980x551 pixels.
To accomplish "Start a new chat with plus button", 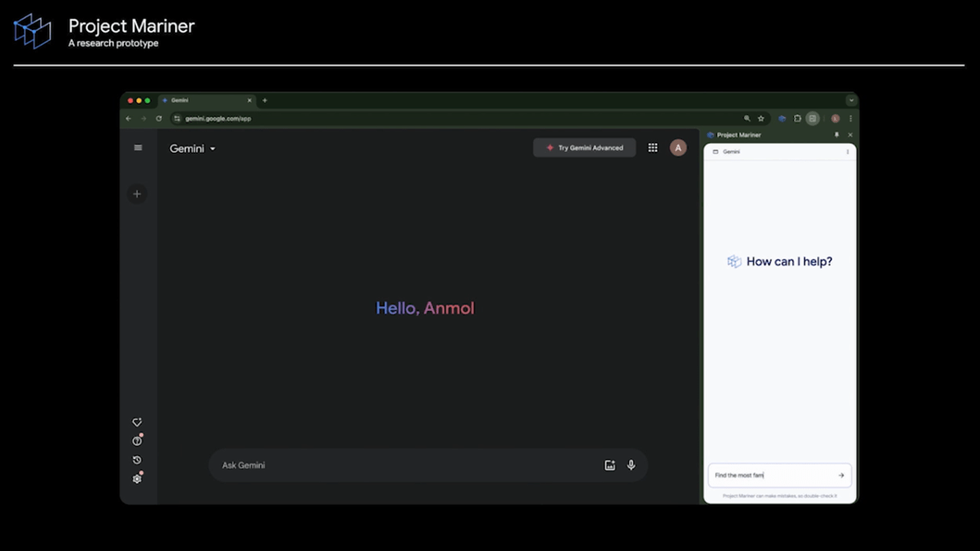I will (x=137, y=194).
